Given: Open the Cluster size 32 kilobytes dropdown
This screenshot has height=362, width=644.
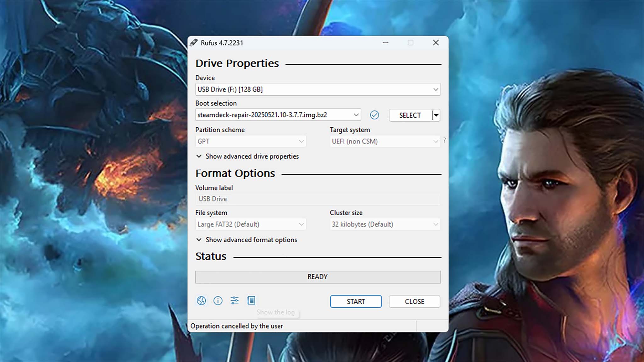Looking at the screenshot, I should pyautogui.click(x=385, y=224).
